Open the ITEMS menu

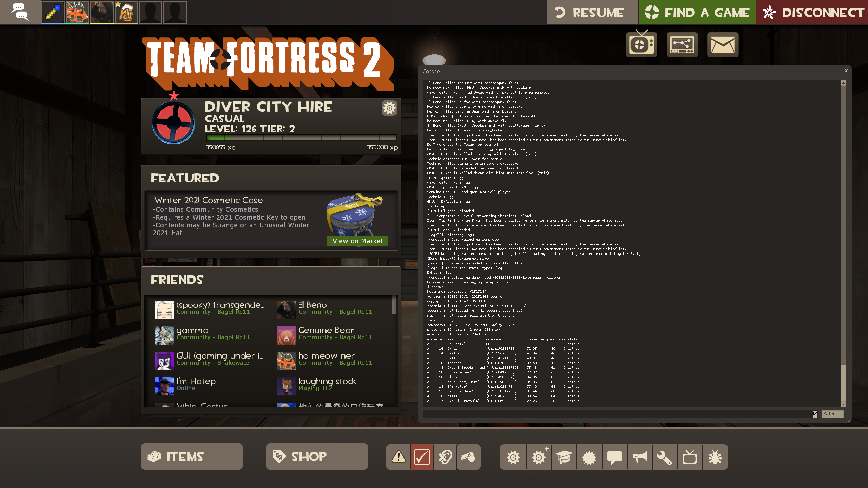(192, 456)
